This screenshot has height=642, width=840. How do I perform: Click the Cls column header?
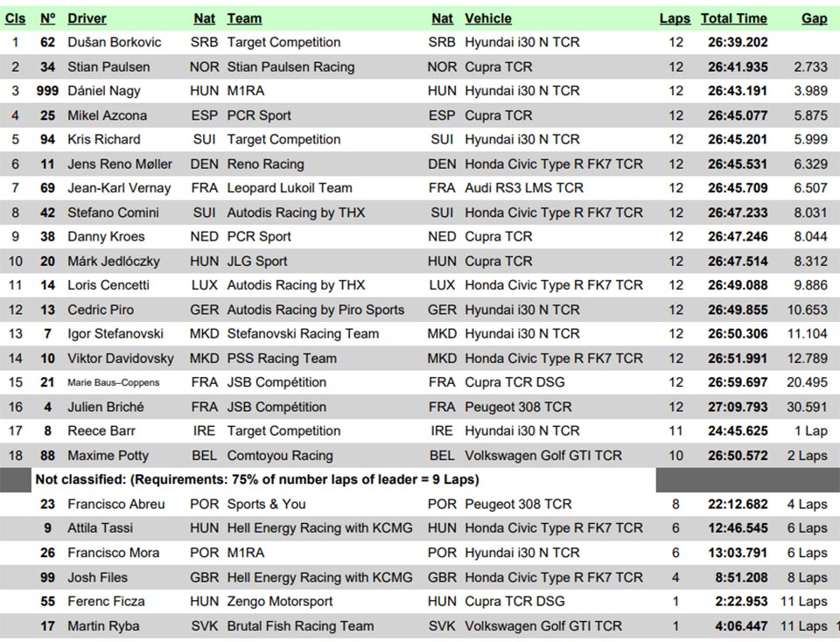coord(15,18)
